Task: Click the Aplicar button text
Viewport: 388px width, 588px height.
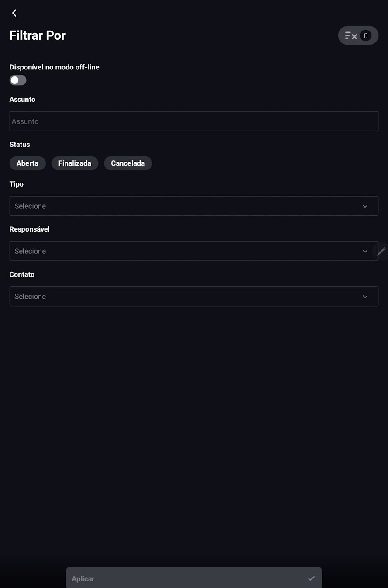Action: pyautogui.click(x=83, y=579)
